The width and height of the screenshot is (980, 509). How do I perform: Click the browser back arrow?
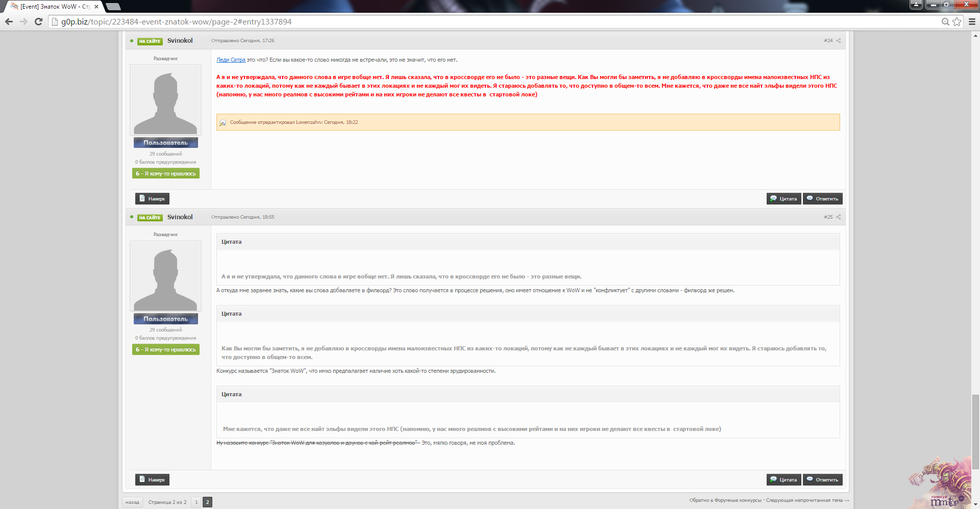9,21
